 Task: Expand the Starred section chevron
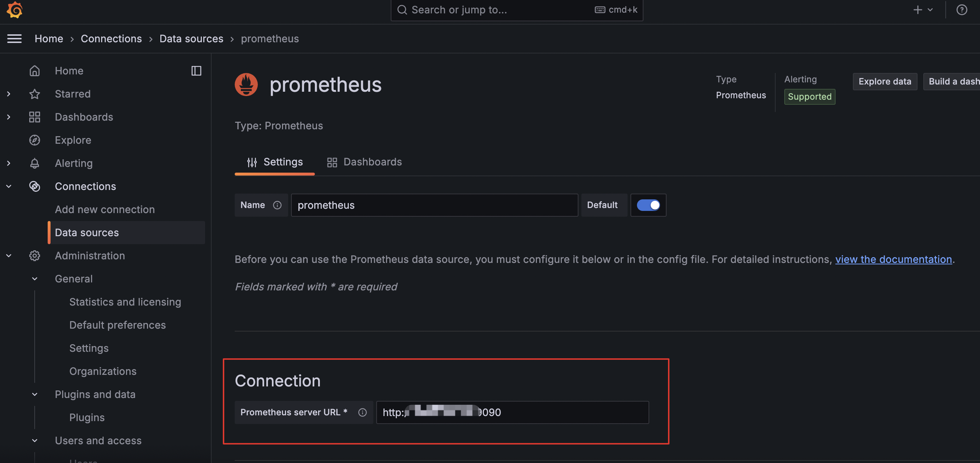pos(9,94)
